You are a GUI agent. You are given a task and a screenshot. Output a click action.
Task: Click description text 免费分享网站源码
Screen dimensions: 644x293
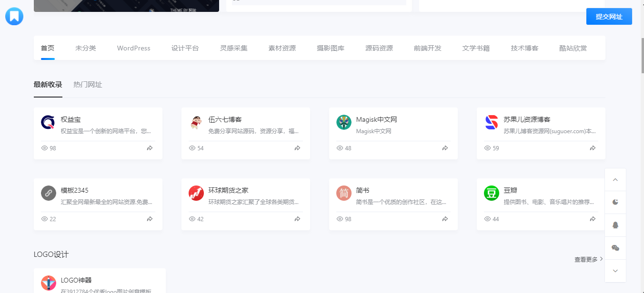pos(254,131)
